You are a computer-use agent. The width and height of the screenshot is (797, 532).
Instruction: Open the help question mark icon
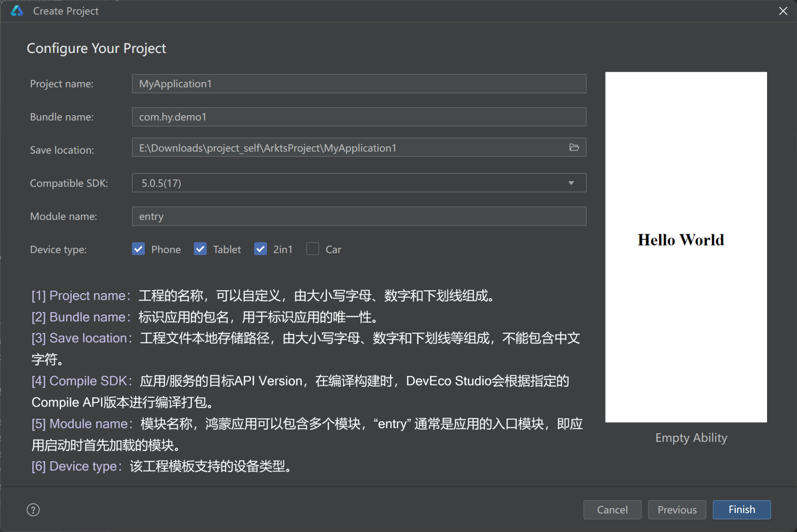(x=33, y=510)
